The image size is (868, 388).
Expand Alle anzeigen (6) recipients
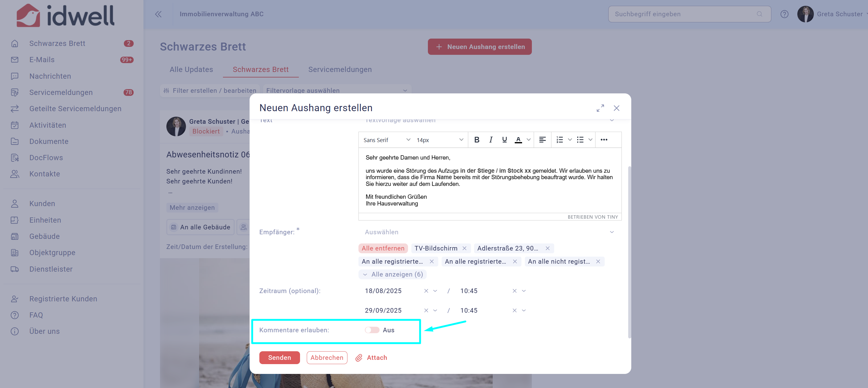[x=392, y=274]
